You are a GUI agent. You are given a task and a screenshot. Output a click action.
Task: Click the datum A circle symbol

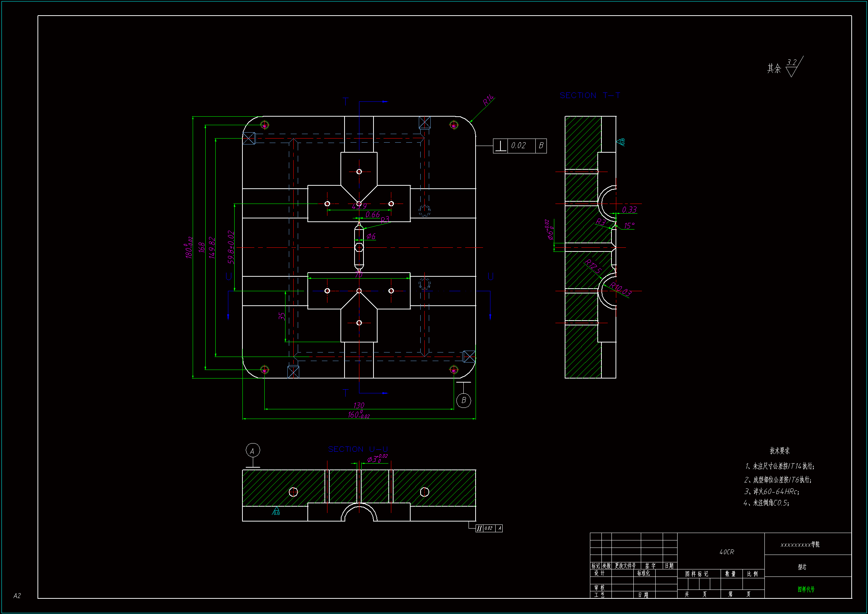(x=252, y=451)
